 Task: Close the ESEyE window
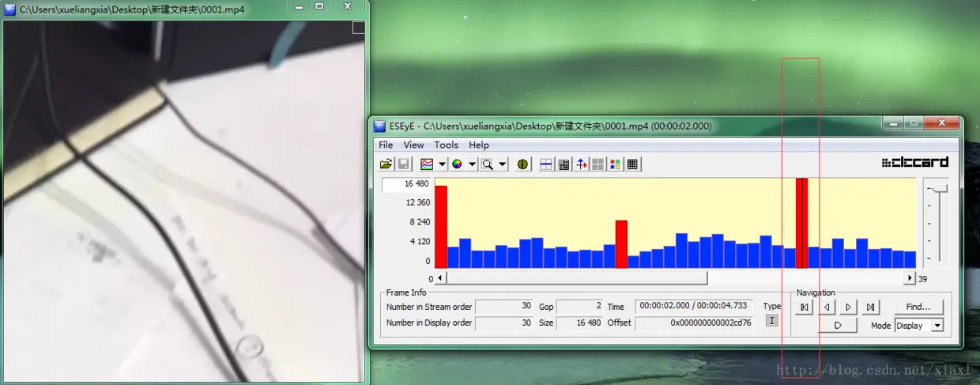[x=941, y=123]
